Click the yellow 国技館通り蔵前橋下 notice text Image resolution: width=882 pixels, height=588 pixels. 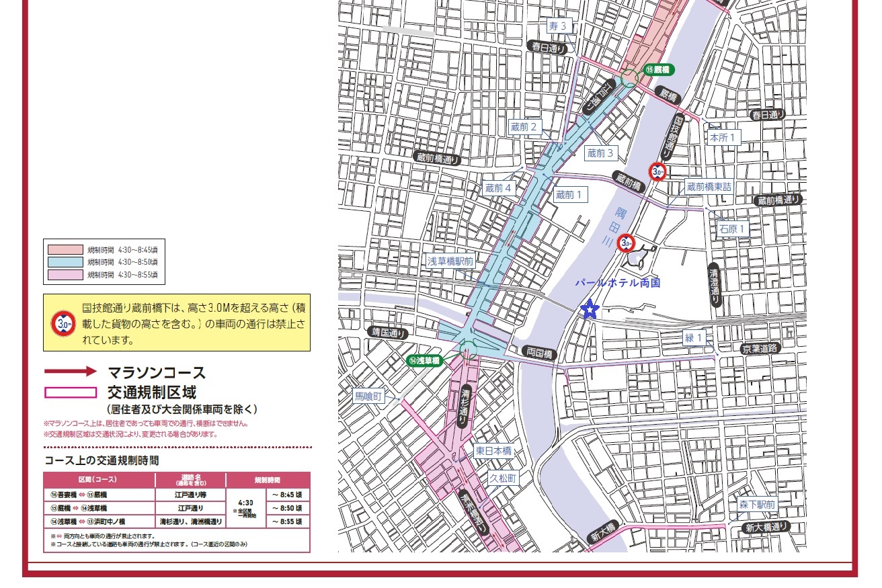pyautogui.click(x=194, y=323)
